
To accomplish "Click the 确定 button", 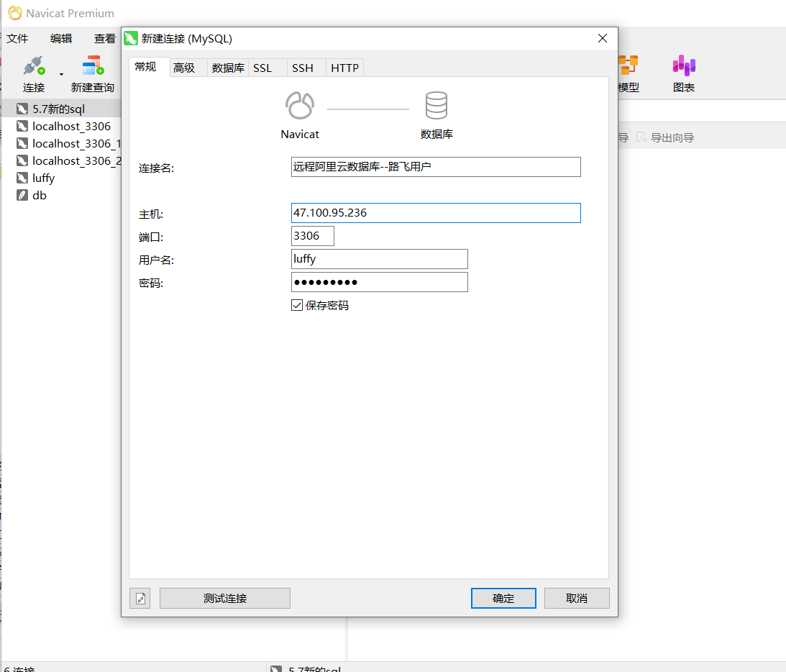I will click(x=503, y=599).
